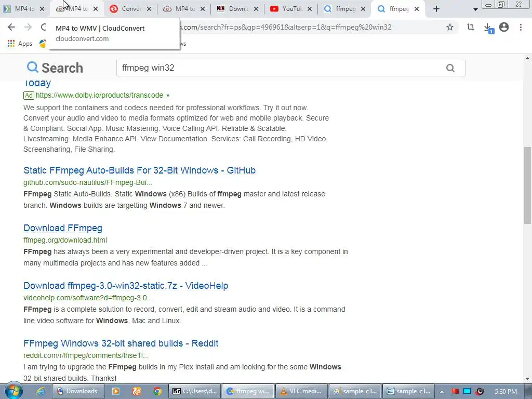This screenshot has height=399, width=532.
Task: Close the inactive ffmpeg search tab
Action: point(363,9)
